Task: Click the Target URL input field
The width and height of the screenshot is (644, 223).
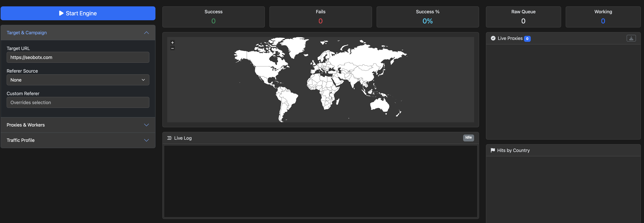Action: tap(78, 57)
